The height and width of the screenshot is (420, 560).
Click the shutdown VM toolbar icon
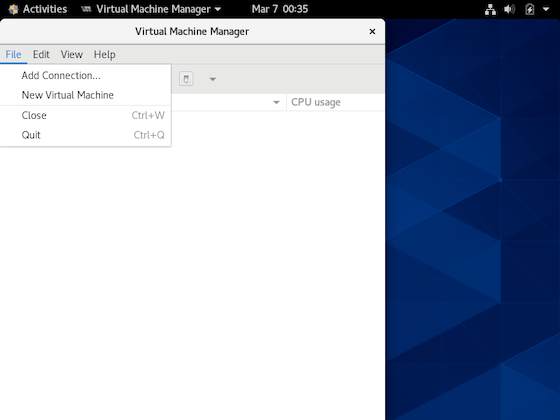point(186,79)
